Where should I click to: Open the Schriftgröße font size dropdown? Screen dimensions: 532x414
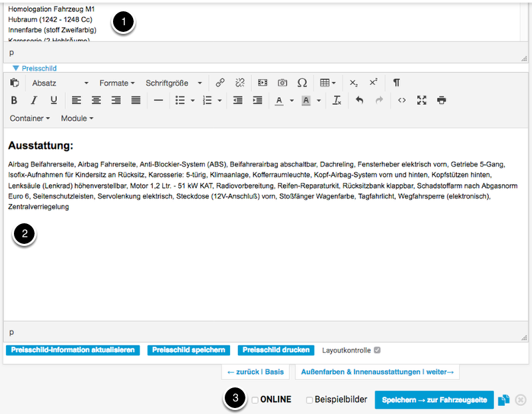pyautogui.click(x=174, y=83)
